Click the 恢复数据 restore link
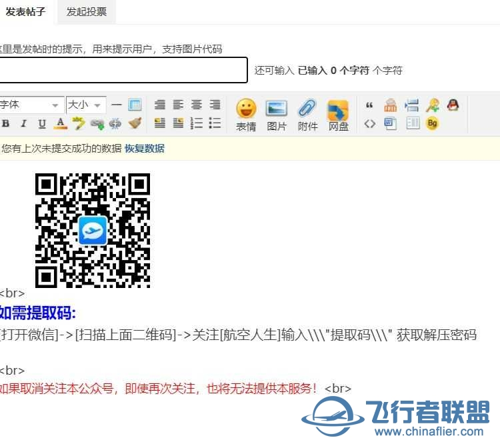The image size is (500, 448). point(145,148)
